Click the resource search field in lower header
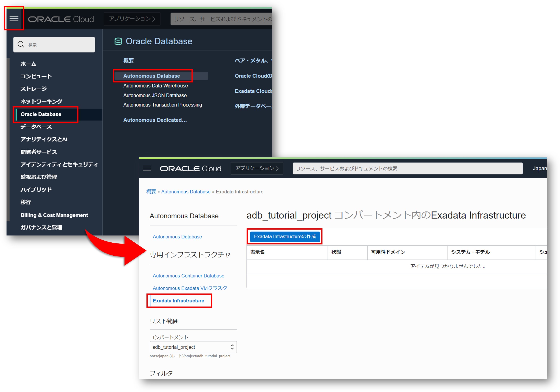Image resolution: width=560 pixels, height=392 pixels. click(407, 168)
